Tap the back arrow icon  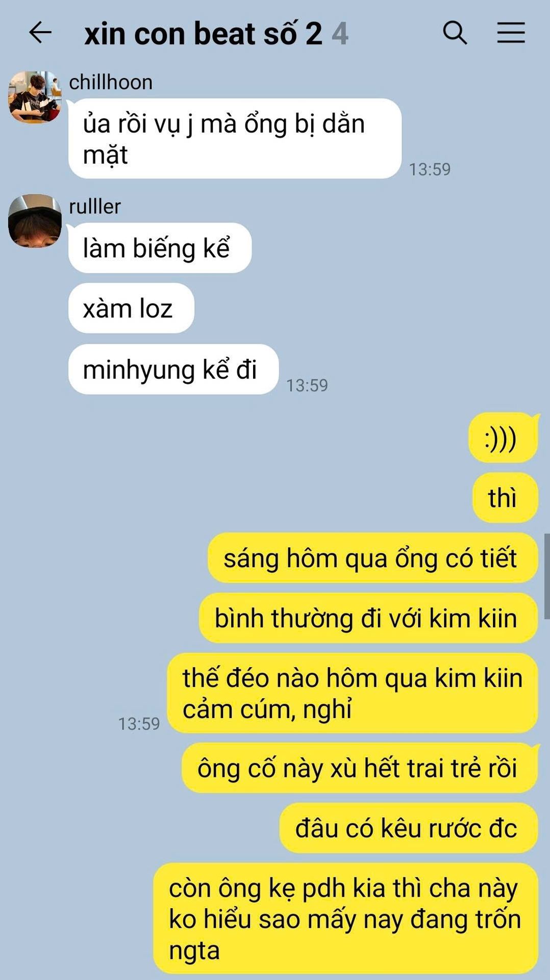click(40, 33)
